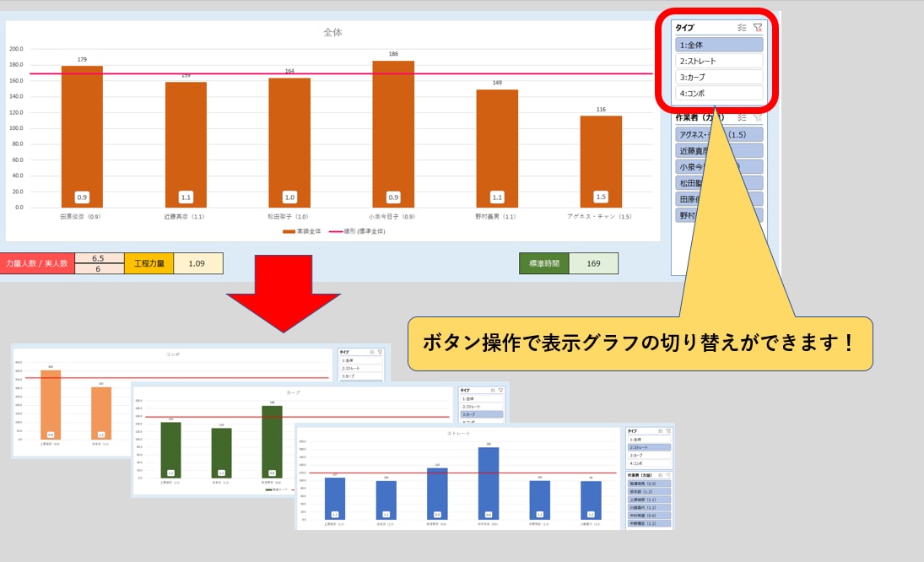Select 1:全体 in the ストレート thumbnail's slicer
Screen dimensions: 924x562
pyautogui.click(x=649, y=440)
